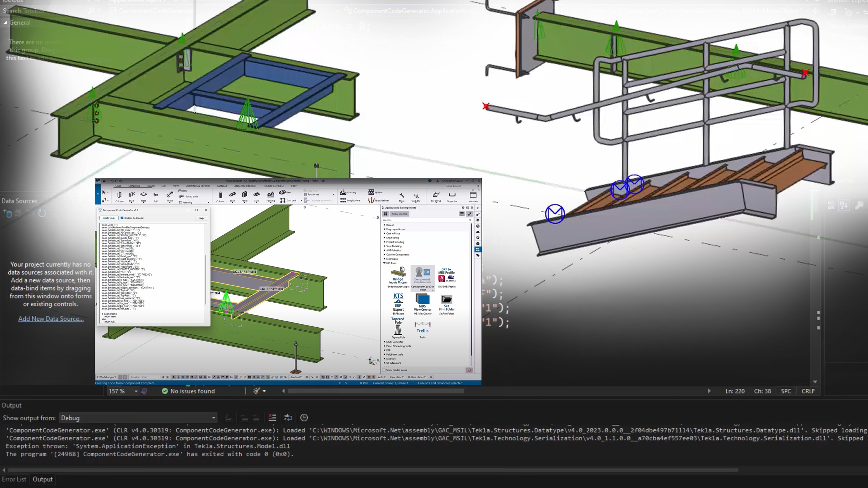Choose the rebar By face tool

[375, 192]
